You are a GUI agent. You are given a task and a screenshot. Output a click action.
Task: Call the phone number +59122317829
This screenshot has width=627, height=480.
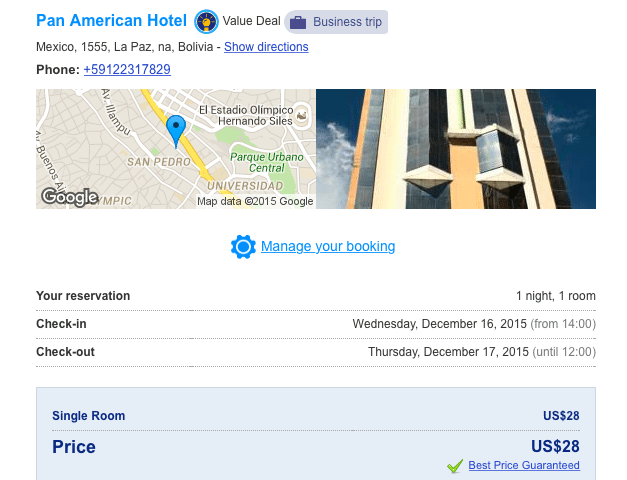(x=127, y=70)
